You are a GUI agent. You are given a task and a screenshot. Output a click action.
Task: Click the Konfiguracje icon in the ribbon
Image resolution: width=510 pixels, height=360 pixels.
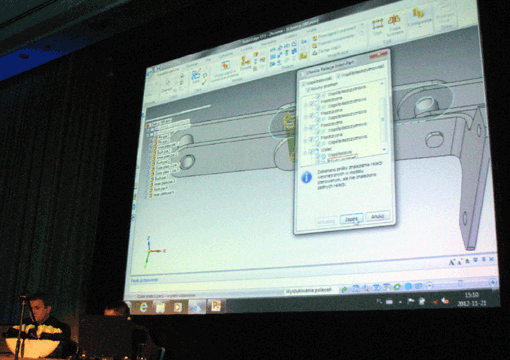point(418,13)
